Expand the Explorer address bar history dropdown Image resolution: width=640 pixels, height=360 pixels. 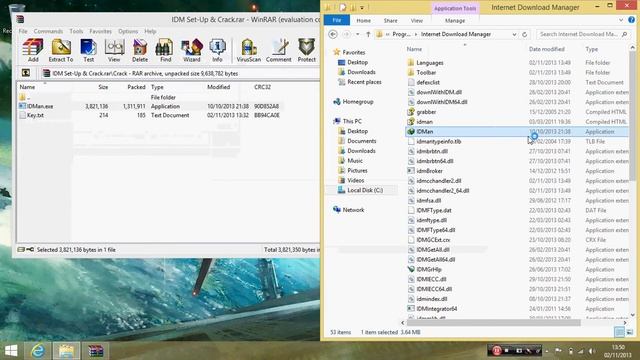[x=514, y=34]
